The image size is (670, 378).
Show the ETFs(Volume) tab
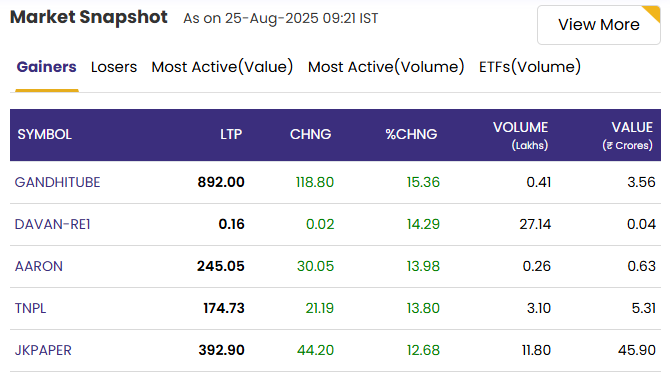click(530, 67)
